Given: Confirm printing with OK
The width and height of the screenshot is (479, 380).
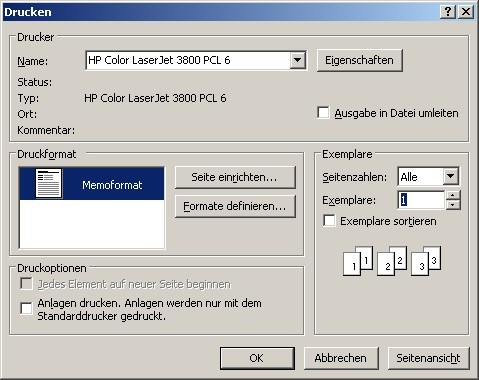Looking at the screenshot, I should pos(257,358).
